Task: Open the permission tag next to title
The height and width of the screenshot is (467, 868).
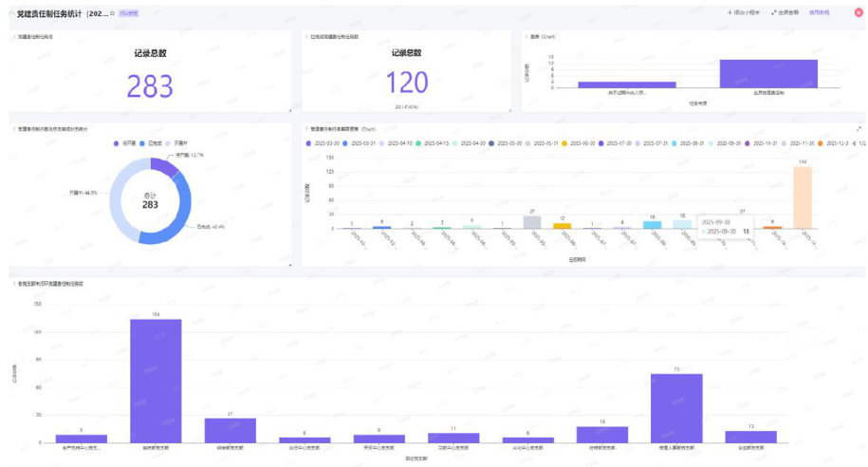Action: coord(126,13)
